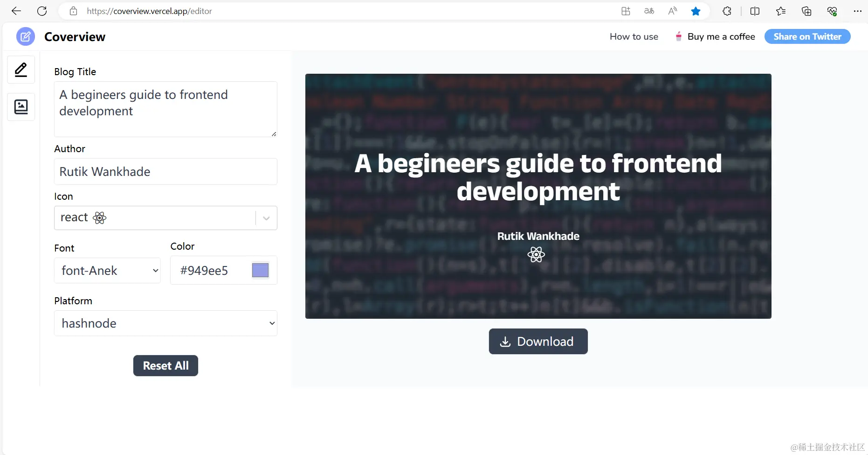Click the cover preview title text
Image resolution: width=868 pixels, height=455 pixels.
tap(538, 177)
